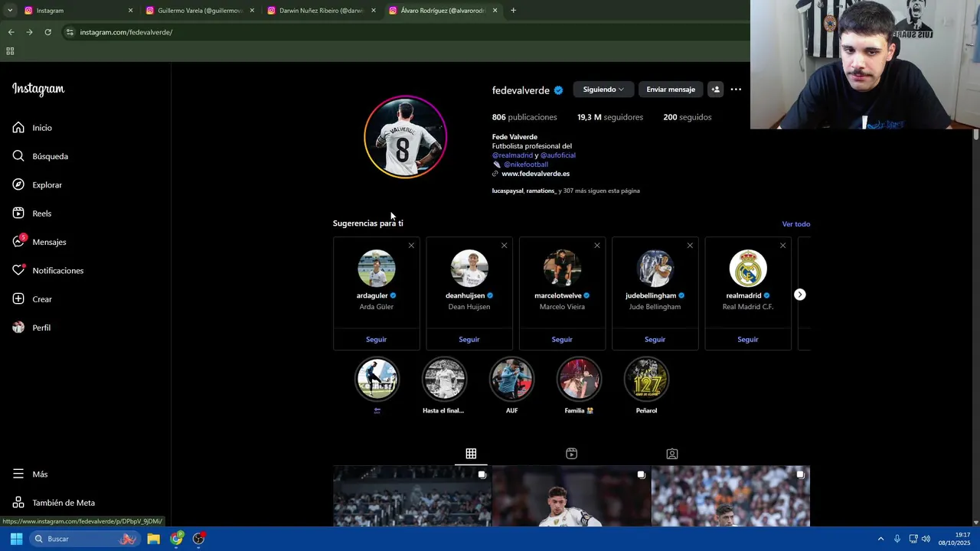The image size is (980, 551).
Task: Switch to Reels tab icon on profile
Action: [571, 454]
